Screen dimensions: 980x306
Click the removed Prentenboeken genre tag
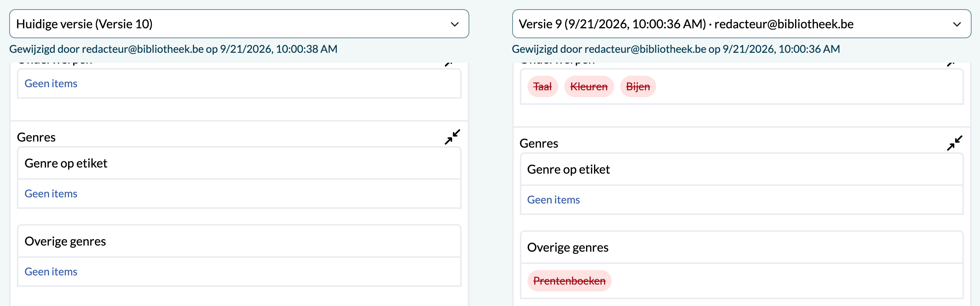pyautogui.click(x=569, y=281)
